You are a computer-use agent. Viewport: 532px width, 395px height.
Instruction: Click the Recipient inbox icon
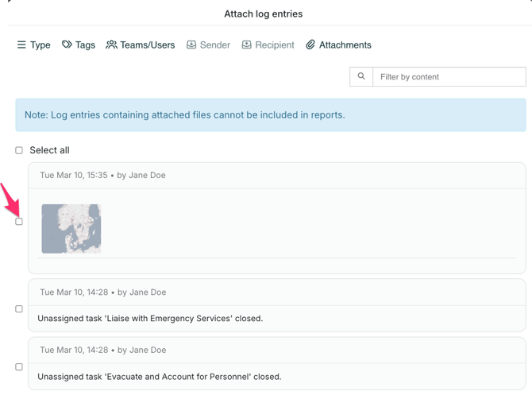(247, 45)
